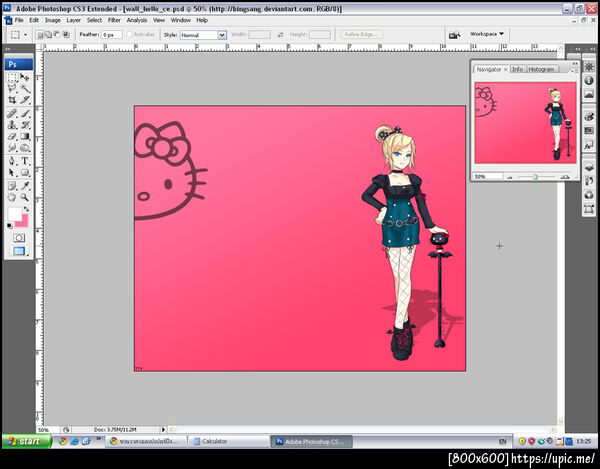Toggle Quick Mask mode
The height and width of the screenshot is (469, 600).
[19, 238]
